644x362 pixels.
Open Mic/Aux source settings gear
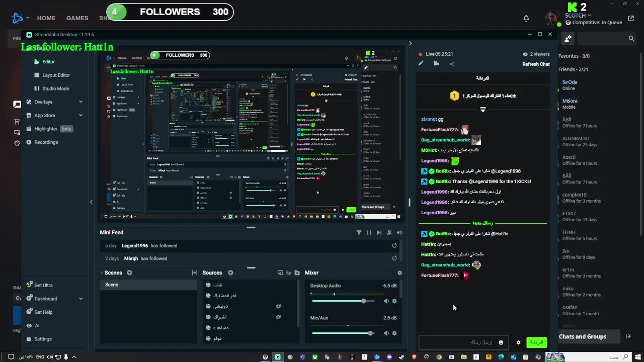pyautogui.click(x=394, y=333)
